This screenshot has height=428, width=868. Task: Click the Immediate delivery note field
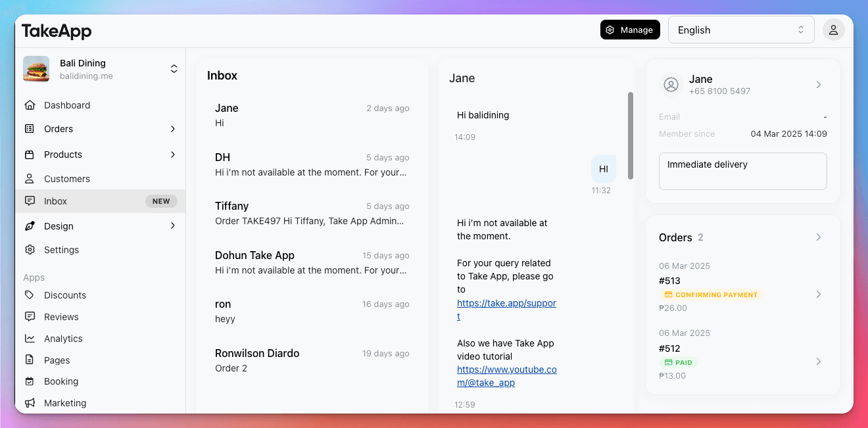[743, 172]
